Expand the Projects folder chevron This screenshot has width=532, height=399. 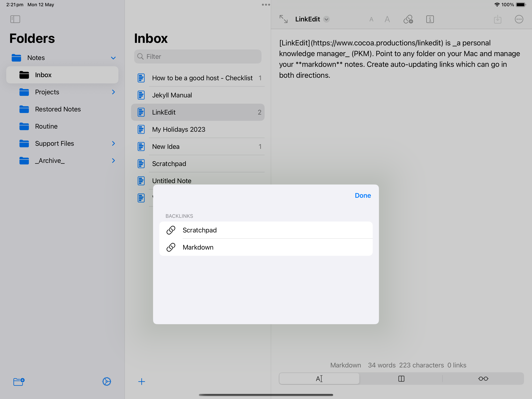click(x=114, y=92)
